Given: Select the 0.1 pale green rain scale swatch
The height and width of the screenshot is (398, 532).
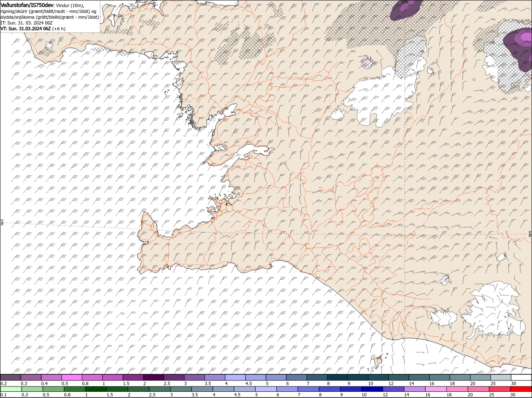Looking at the screenshot, I should pyautogui.click(x=11, y=389).
